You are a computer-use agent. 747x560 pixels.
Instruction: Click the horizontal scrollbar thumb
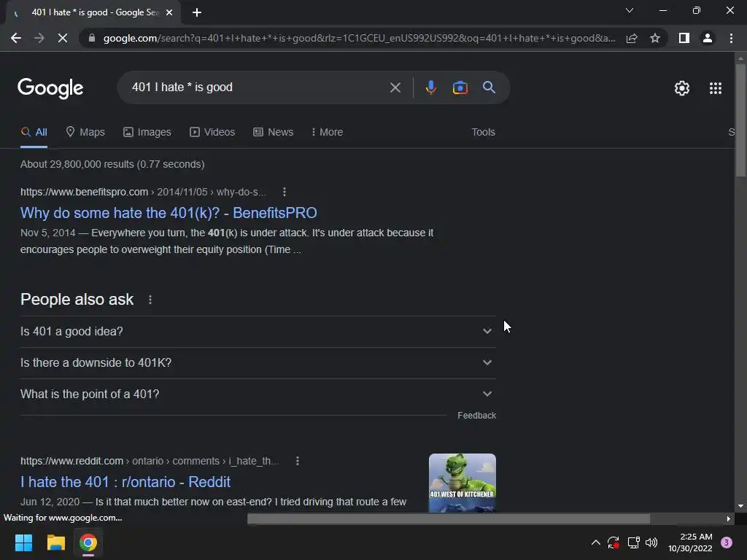point(449,518)
